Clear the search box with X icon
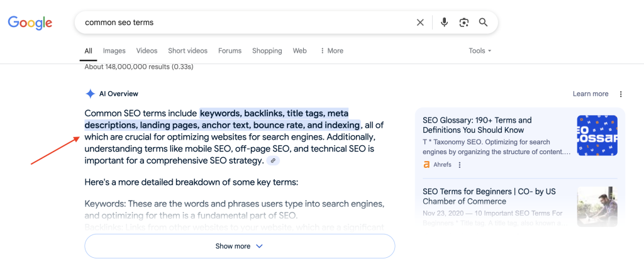644x266 pixels. [x=420, y=23]
